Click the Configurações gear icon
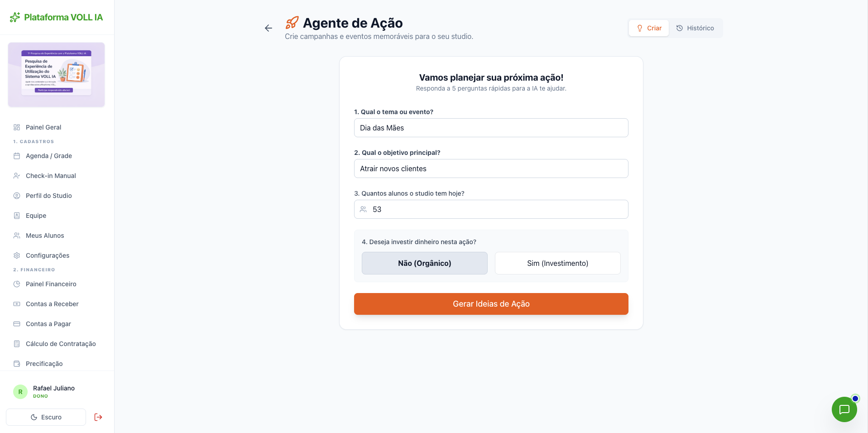Screen dimensions: 868x433 [x=17, y=255]
